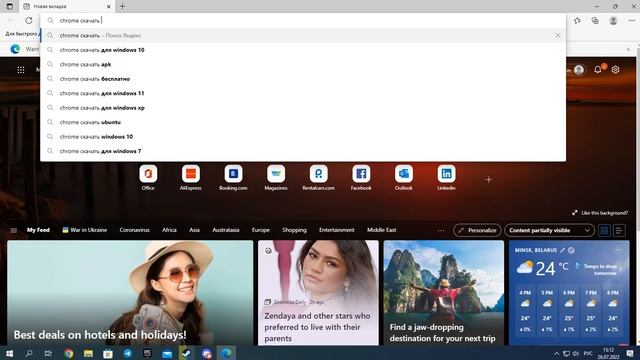Click Like this background link
Screen dimensions: 640x360
point(600,213)
